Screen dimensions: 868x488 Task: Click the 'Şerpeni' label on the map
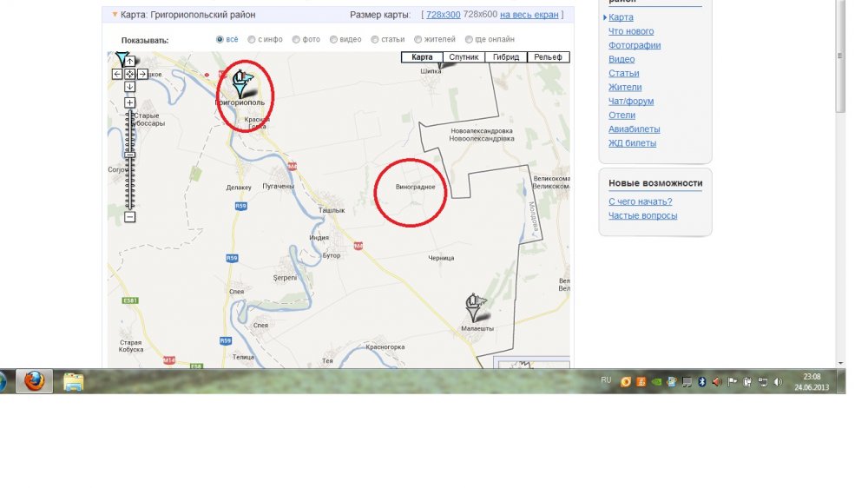pyautogui.click(x=285, y=278)
